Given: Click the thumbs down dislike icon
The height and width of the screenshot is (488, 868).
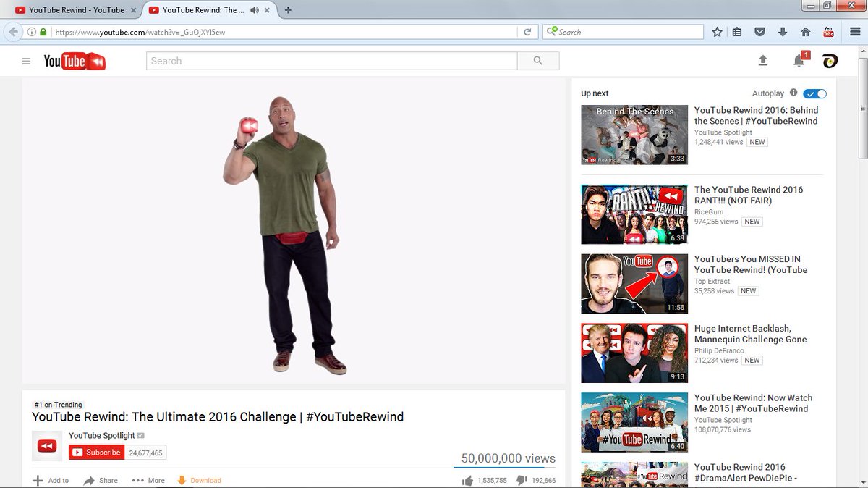Looking at the screenshot, I should (x=522, y=481).
